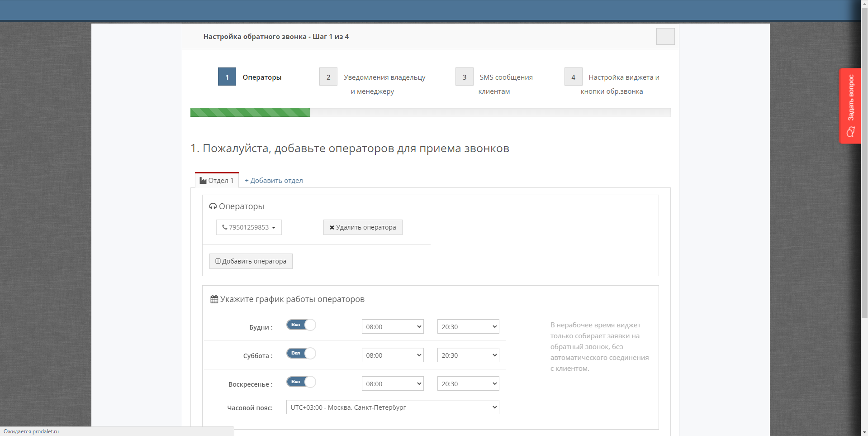Open the Будни start time dropdown

pos(393,327)
